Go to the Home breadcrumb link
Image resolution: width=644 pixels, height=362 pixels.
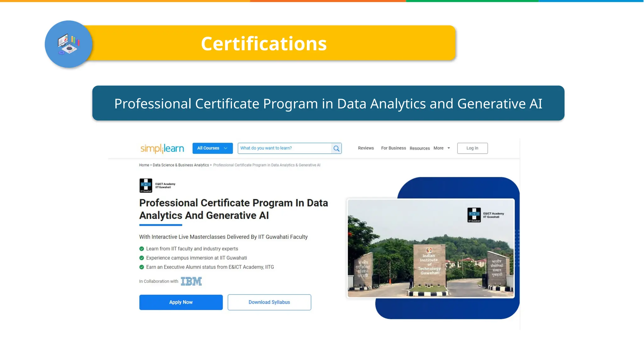(144, 165)
